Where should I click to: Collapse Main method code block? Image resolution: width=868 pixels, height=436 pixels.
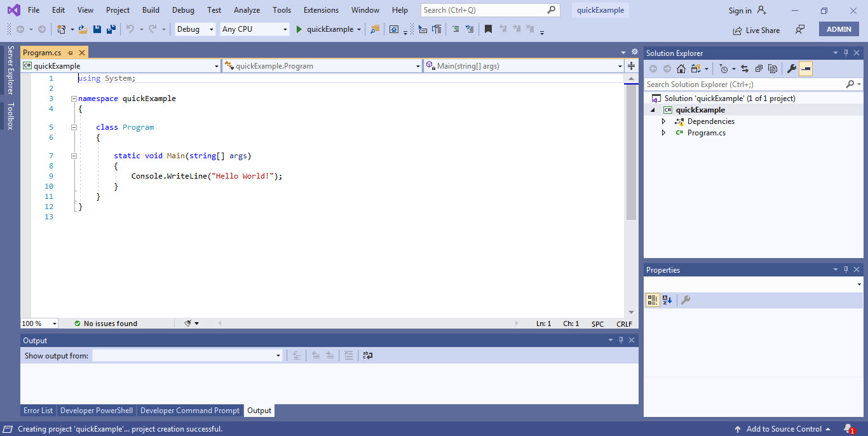pyautogui.click(x=74, y=156)
